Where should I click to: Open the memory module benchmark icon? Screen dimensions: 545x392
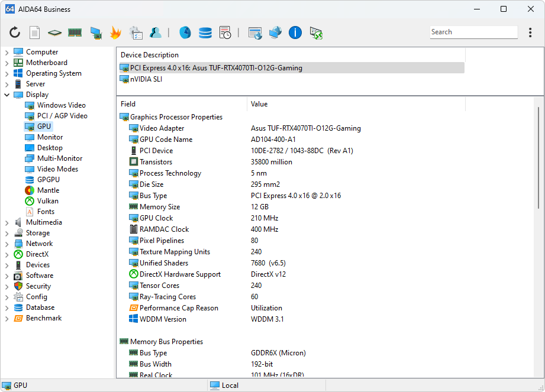click(75, 33)
